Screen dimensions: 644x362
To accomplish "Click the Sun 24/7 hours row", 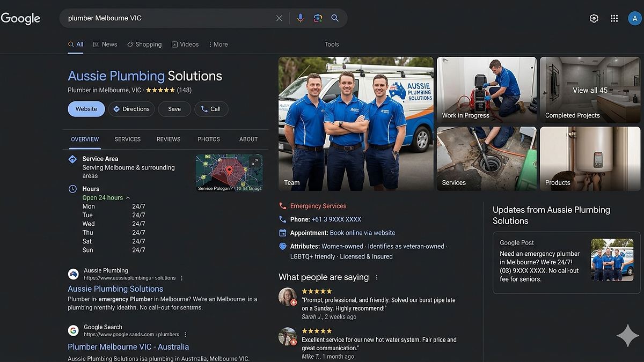I will point(114,250).
